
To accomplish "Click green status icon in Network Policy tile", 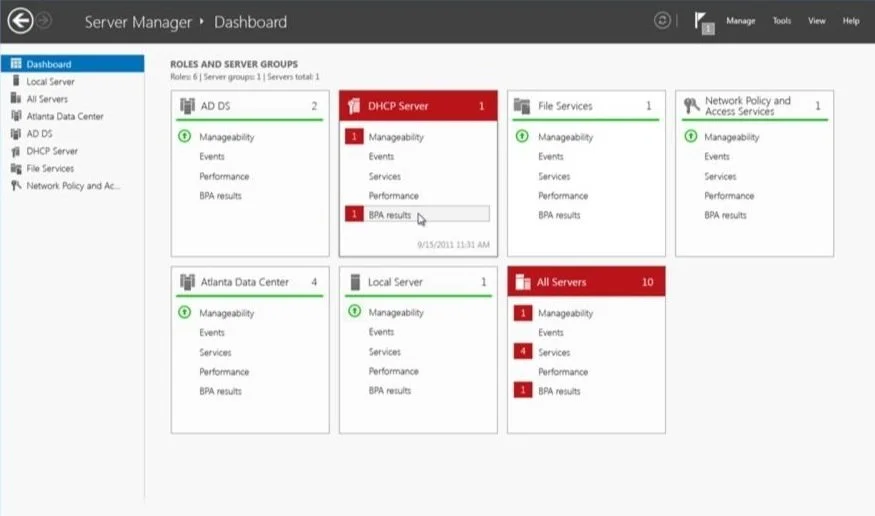I will click(691, 136).
